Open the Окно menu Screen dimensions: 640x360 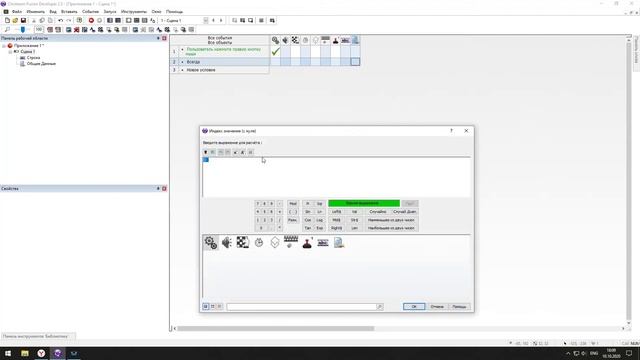coord(156,11)
